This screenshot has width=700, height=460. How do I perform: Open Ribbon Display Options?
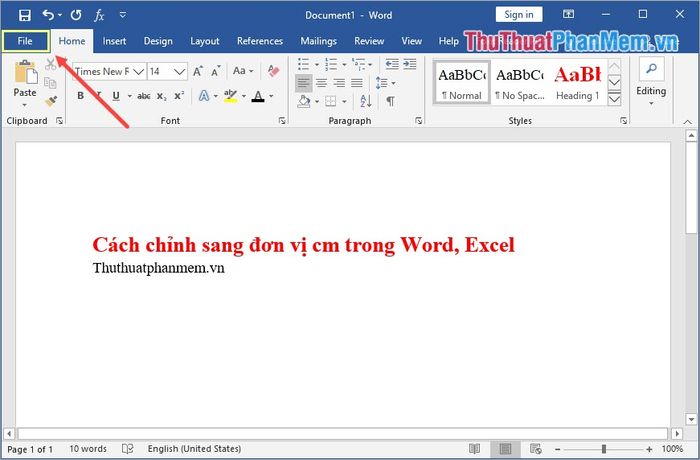pyautogui.click(x=568, y=14)
